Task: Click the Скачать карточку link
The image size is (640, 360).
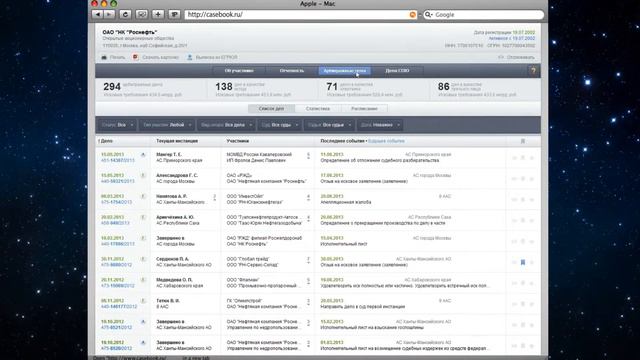Action: (x=160, y=57)
